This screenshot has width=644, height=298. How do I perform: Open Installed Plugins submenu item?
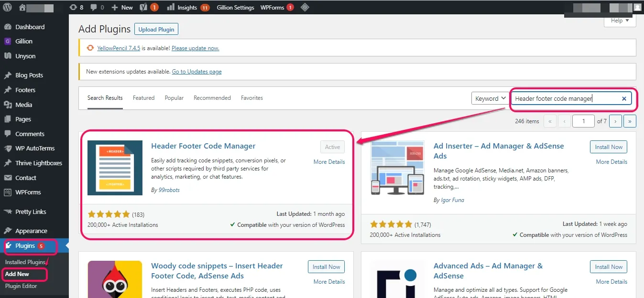tap(25, 262)
